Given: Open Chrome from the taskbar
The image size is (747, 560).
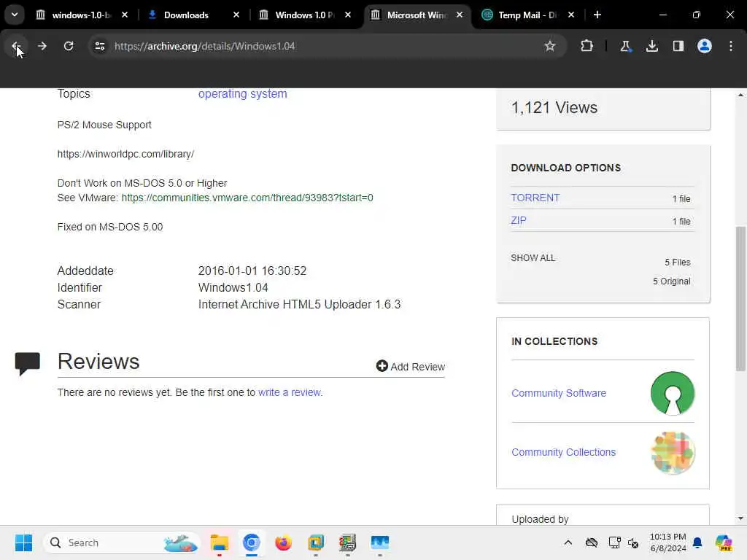Looking at the screenshot, I should click(x=252, y=542).
